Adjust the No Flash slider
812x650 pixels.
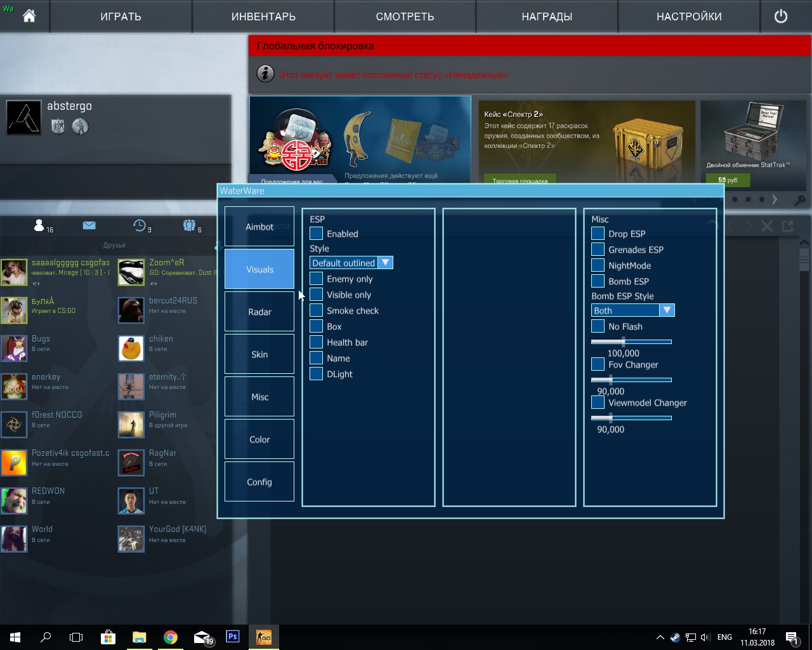tap(631, 342)
